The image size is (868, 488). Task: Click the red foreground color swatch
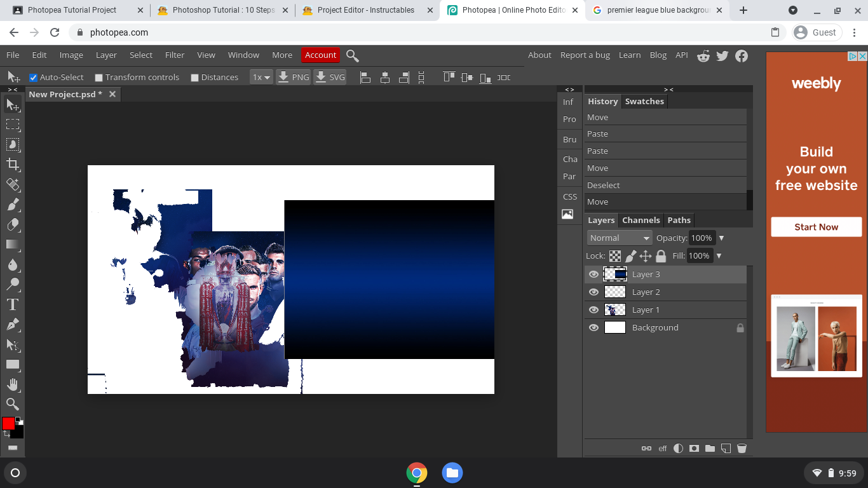(x=8, y=424)
